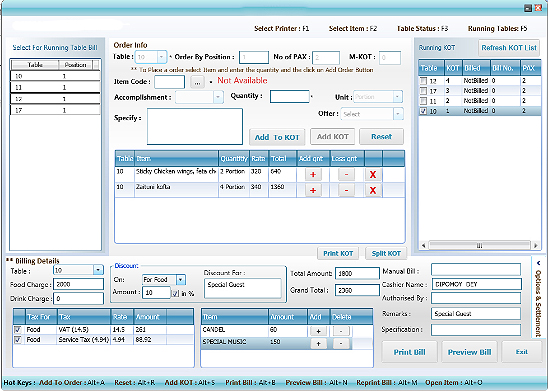Select table 10 in running table bill list

click(x=55, y=76)
